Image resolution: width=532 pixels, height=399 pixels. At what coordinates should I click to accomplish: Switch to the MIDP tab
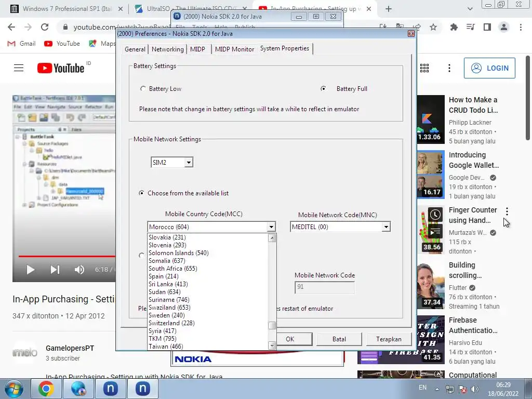coord(197,49)
